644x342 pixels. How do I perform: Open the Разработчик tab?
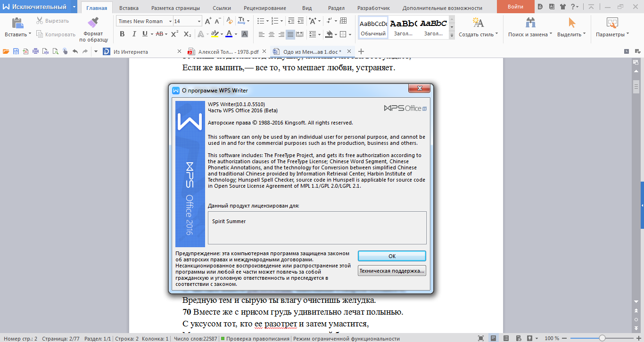point(373,8)
